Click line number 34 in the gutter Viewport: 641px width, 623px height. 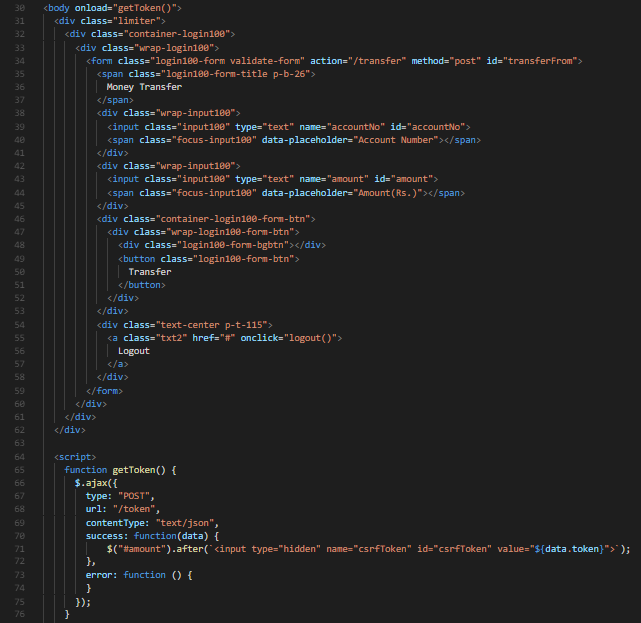coord(19,61)
